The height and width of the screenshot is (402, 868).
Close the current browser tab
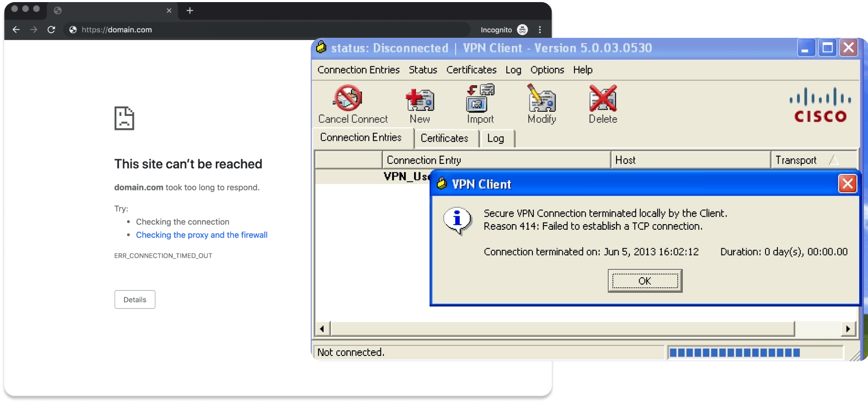point(169,11)
